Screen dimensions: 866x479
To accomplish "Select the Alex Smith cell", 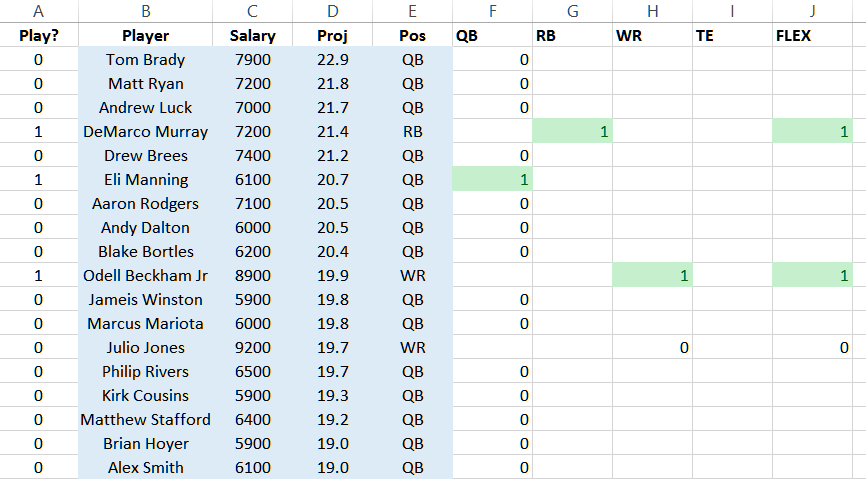I will [145, 467].
